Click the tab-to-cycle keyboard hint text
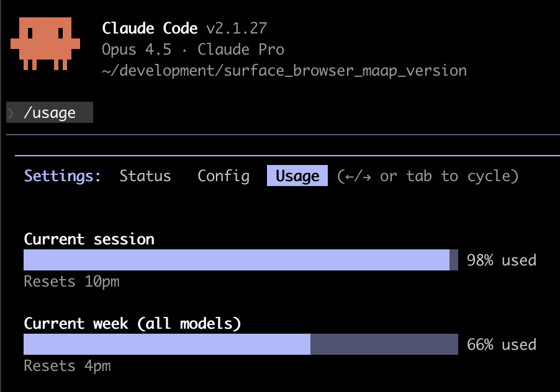 click(428, 176)
